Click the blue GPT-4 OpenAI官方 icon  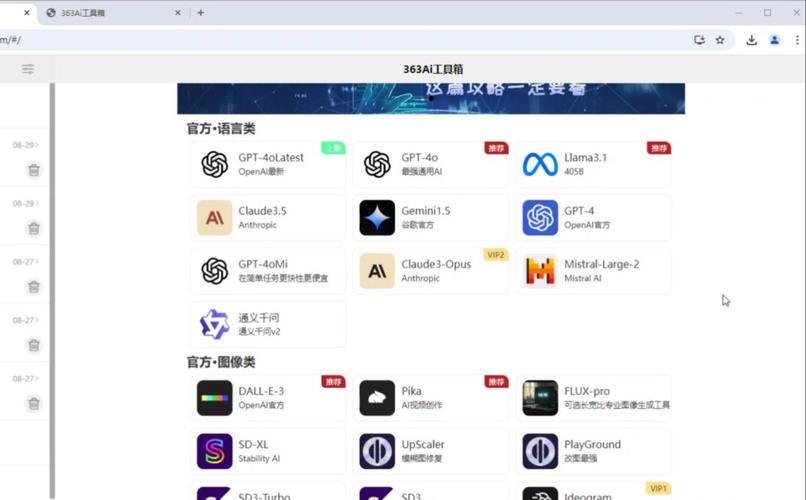[x=540, y=217]
